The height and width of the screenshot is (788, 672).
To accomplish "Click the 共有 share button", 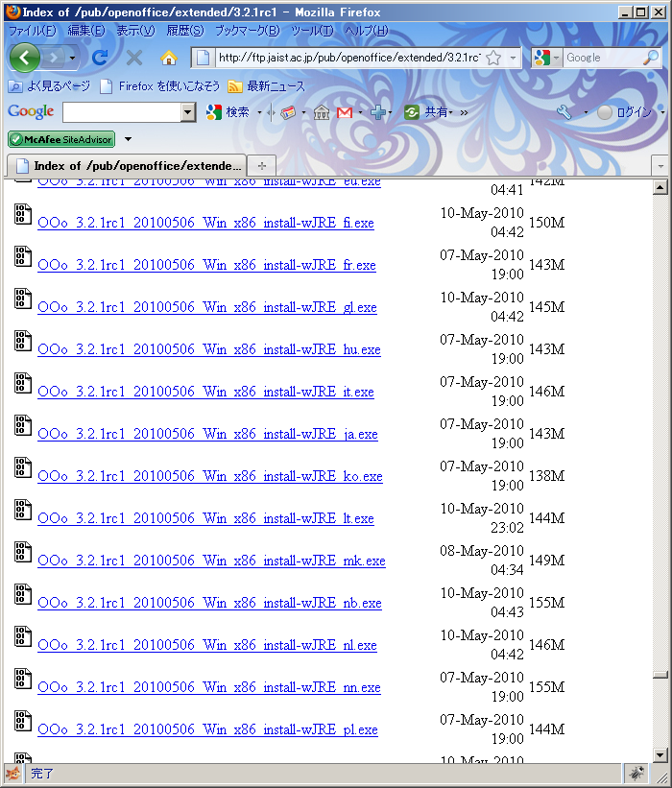I will (428, 112).
